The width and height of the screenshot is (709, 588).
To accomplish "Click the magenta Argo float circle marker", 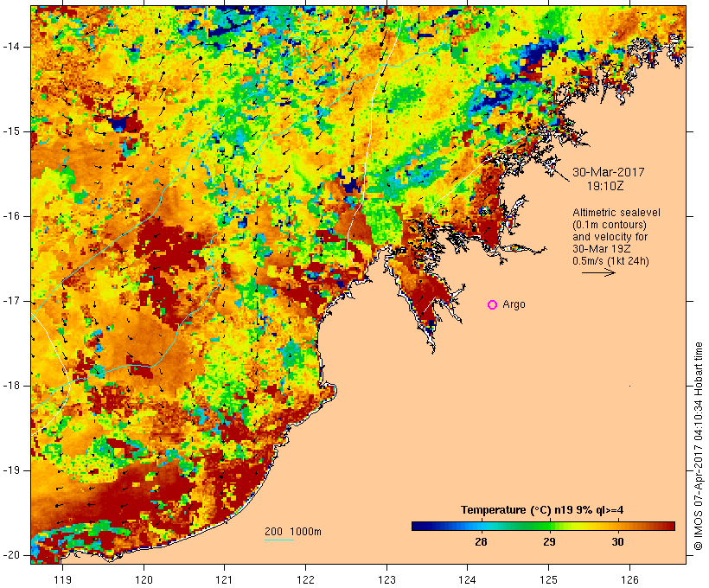I will click(x=493, y=305).
